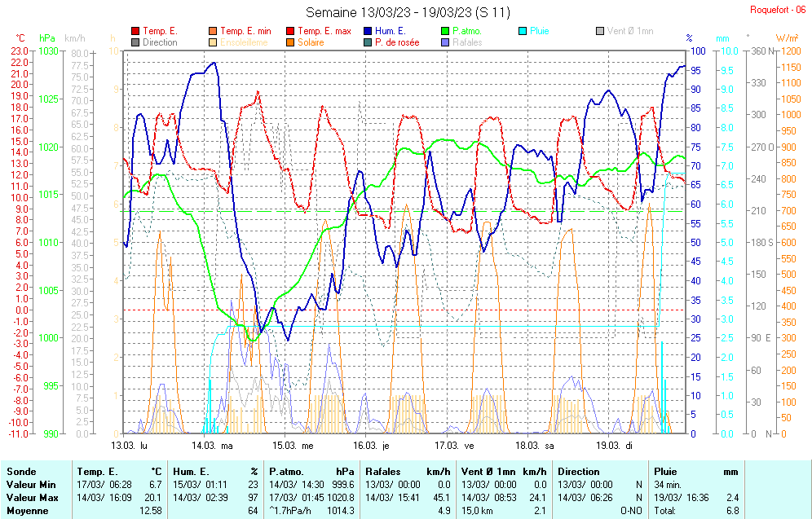Click the 360 N direction axis label

click(x=763, y=51)
